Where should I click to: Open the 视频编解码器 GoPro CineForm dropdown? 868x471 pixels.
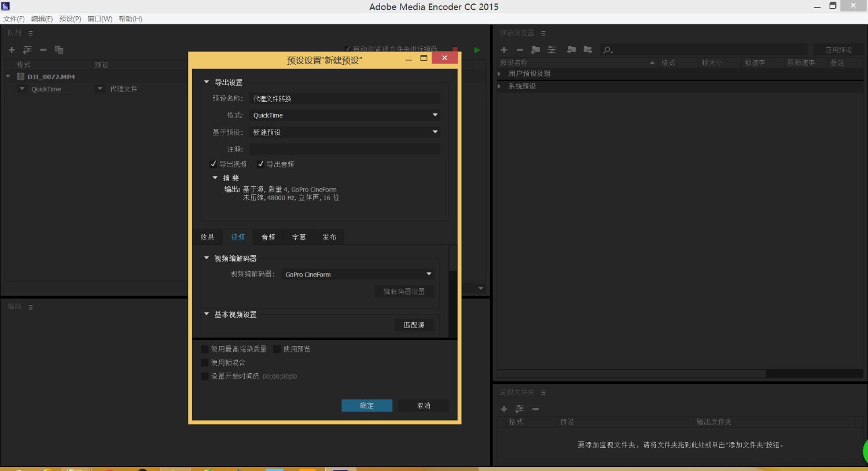358,274
